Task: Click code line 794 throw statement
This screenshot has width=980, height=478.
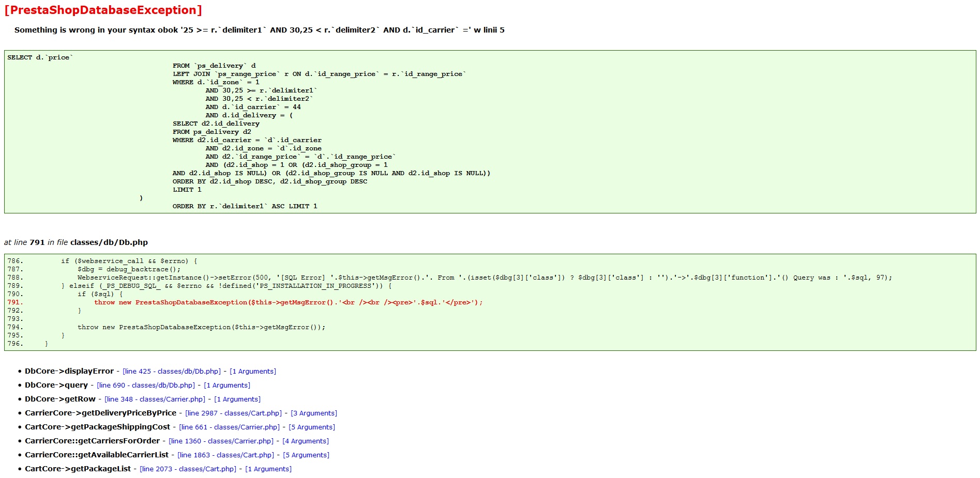Action: pos(202,327)
